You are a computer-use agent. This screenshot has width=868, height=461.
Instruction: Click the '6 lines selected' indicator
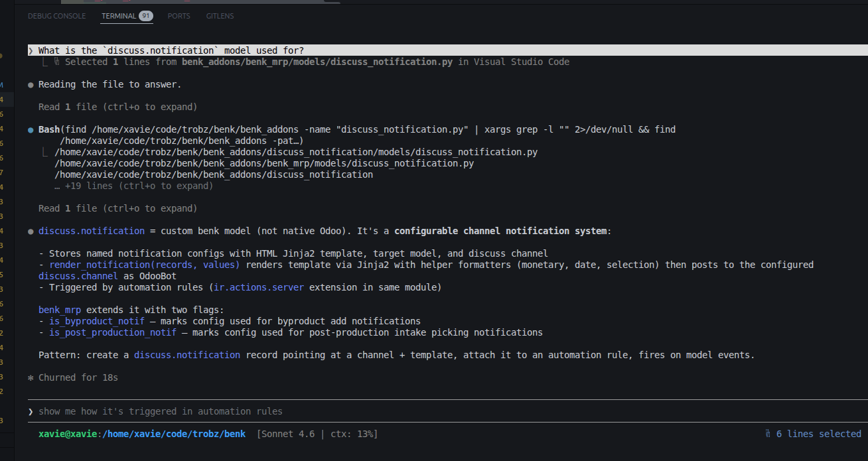[x=819, y=434]
